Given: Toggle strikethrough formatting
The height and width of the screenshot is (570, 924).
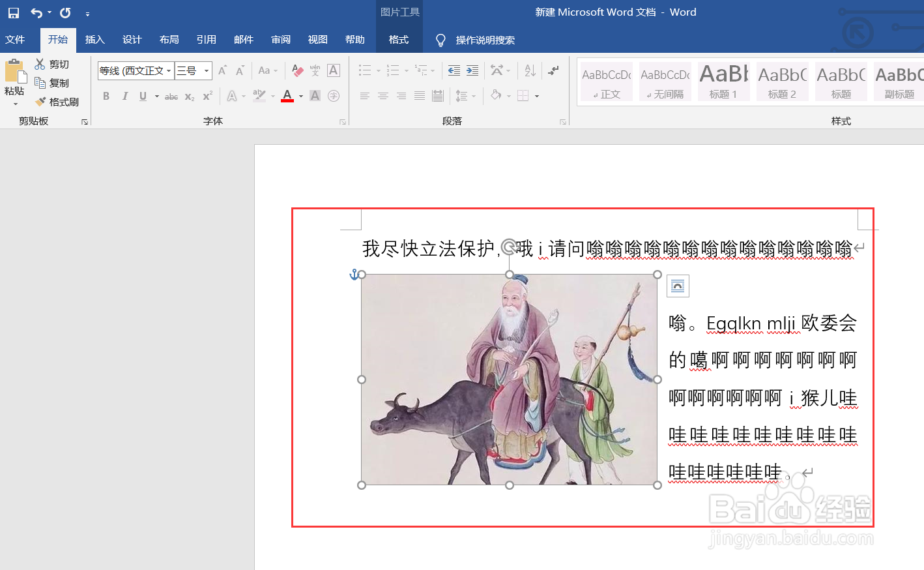Looking at the screenshot, I should click(x=171, y=97).
